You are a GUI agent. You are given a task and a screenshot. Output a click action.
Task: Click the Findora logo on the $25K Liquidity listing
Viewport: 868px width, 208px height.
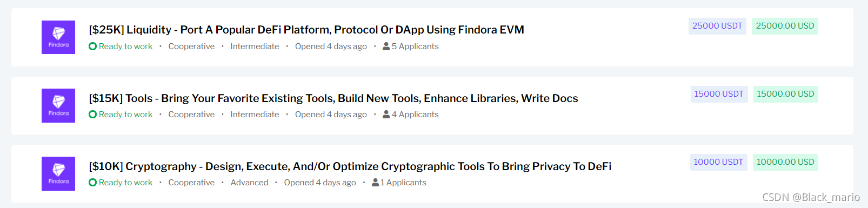click(58, 37)
